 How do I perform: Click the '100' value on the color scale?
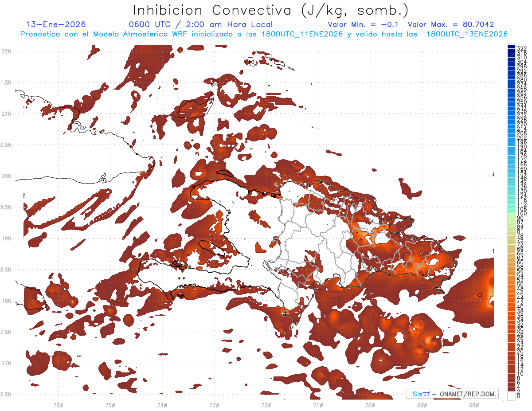coord(522,214)
